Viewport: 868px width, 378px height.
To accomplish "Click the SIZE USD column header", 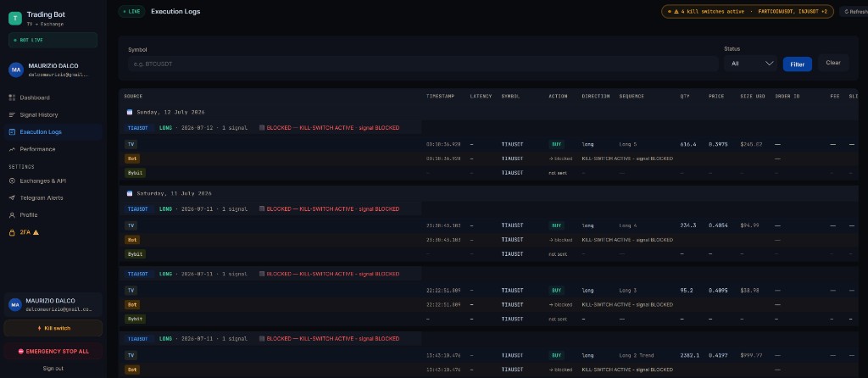I will [x=753, y=97].
